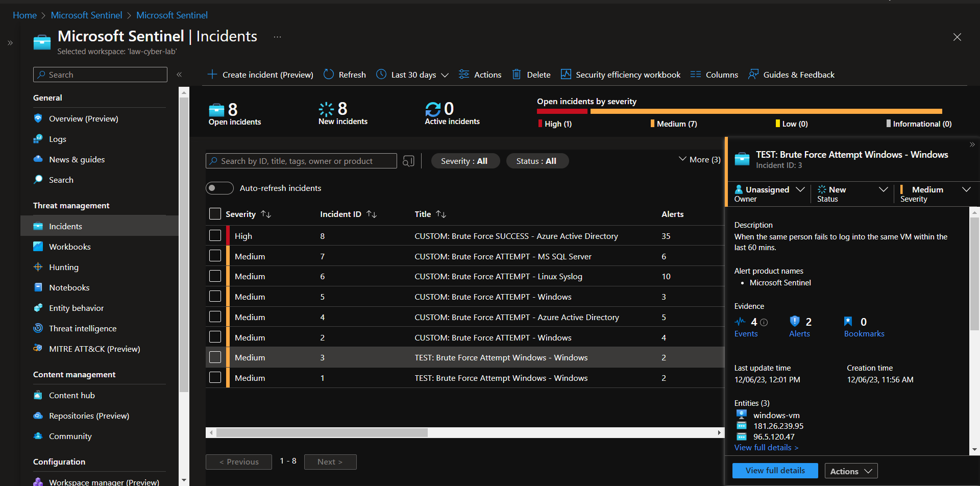The width and height of the screenshot is (980, 486).
Task: Click the Refresh circular arrow icon
Action: click(329, 75)
